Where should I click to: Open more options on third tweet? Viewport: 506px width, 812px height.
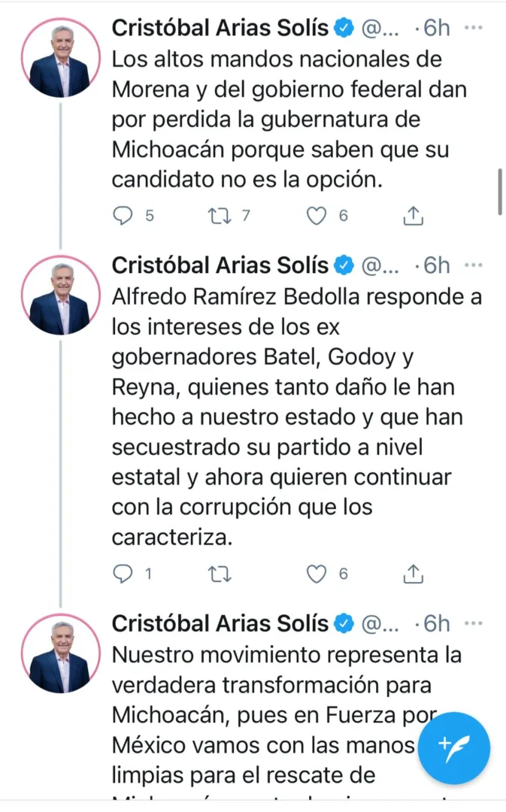coord(474,623)
